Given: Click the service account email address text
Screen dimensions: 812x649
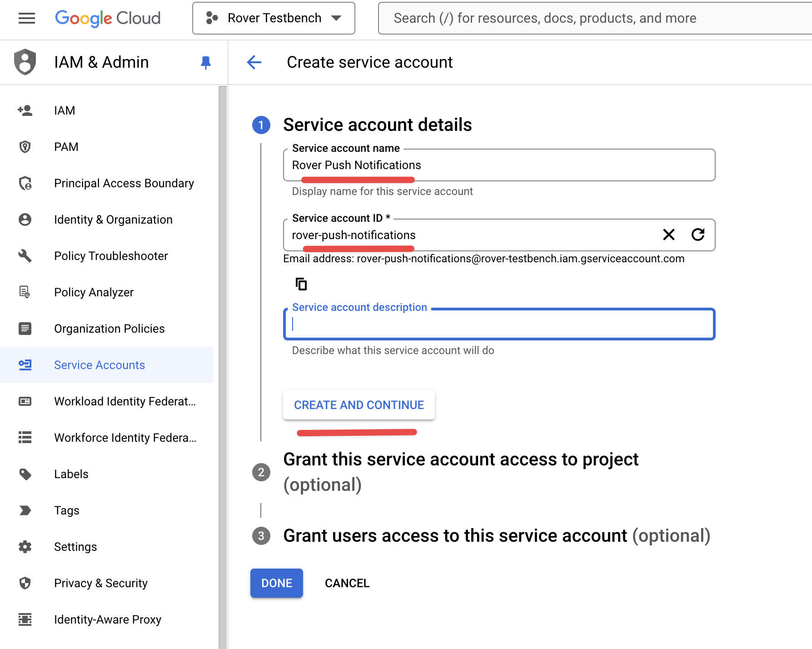Looking at the screenshot, I should click(521, 259).
